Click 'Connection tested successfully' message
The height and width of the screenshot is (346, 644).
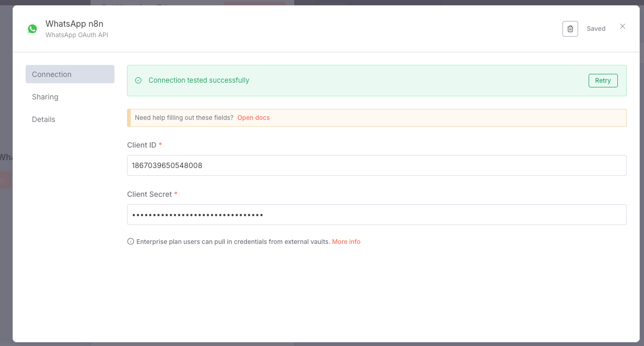[x=199, y=81]
